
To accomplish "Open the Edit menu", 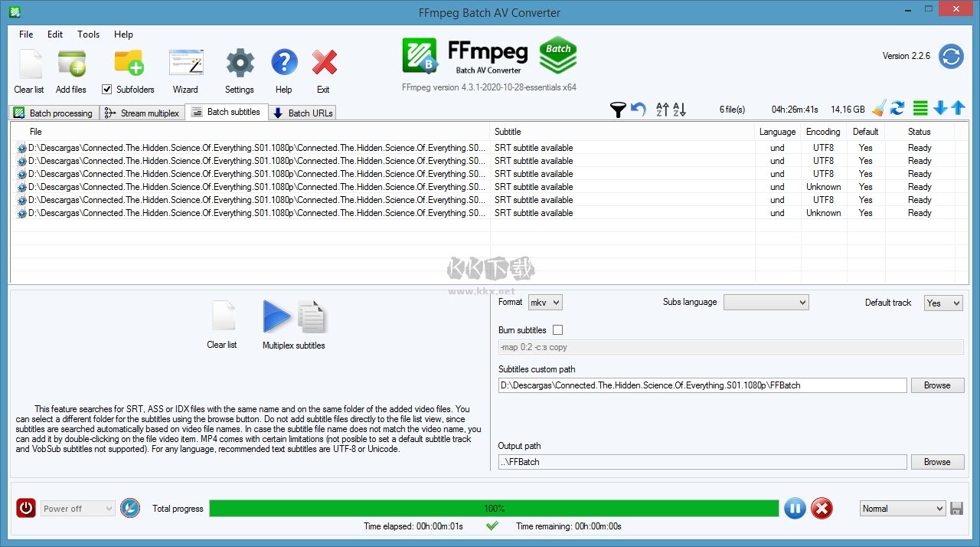I will click(55, 34).
